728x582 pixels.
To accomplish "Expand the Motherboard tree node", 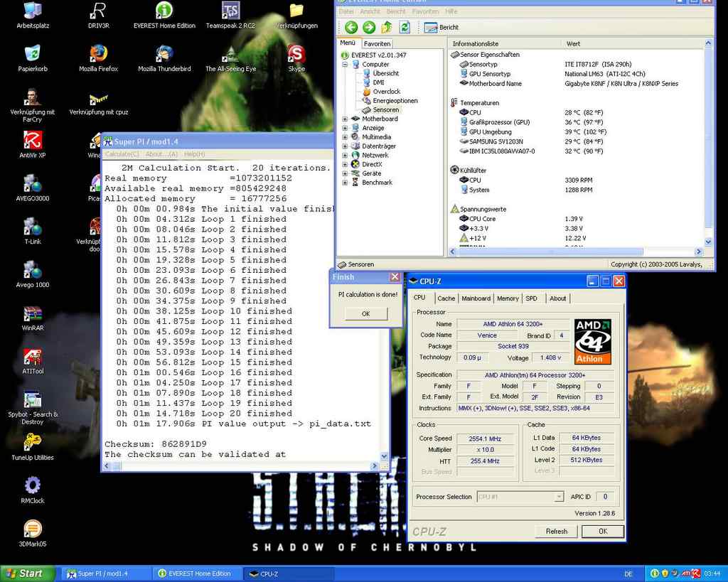I will point(345,119).
